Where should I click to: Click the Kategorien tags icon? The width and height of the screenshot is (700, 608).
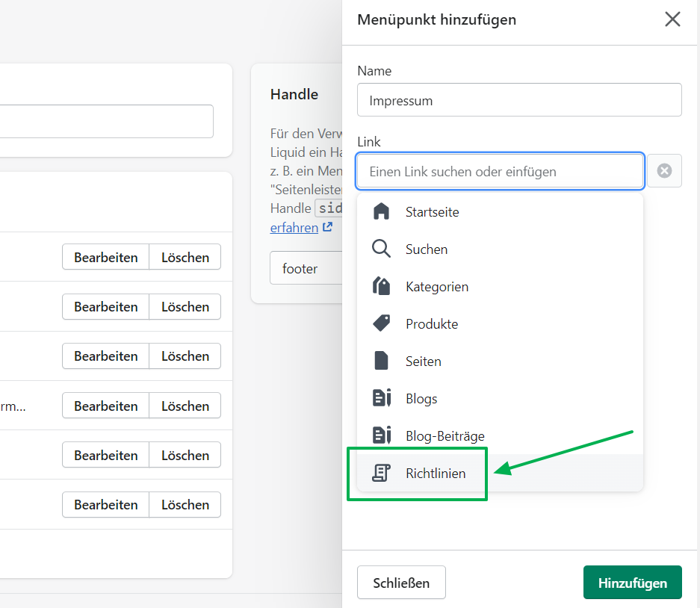[x=381, y=286]
